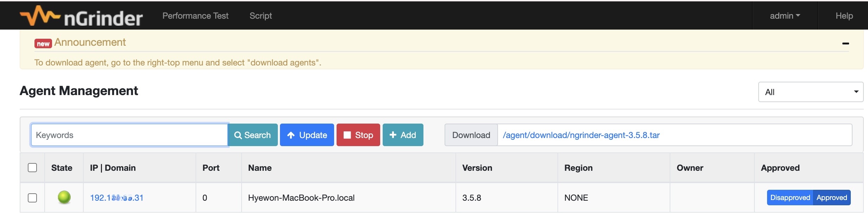The width and height of the screenshot is (868, 219).
Task: Check the Hyewon-MacBook-Pro.local agent row checkbox
Action: (x=32, y=198)
